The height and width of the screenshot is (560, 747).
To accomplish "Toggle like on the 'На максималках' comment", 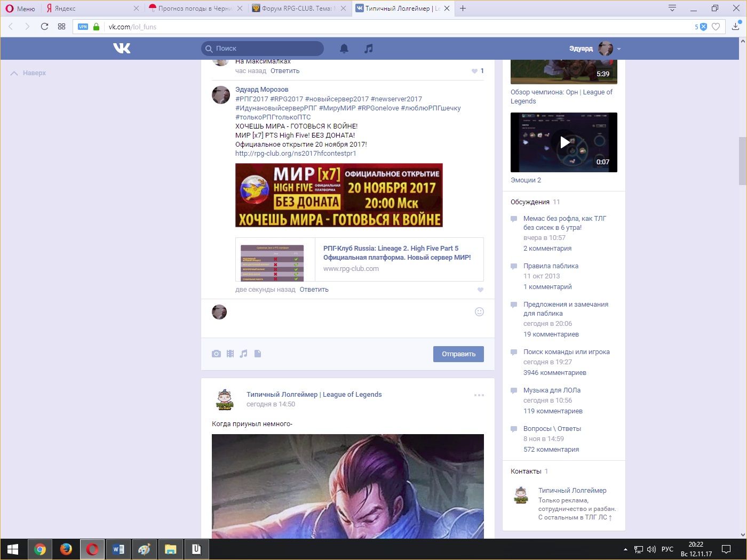I will [475, 71].
